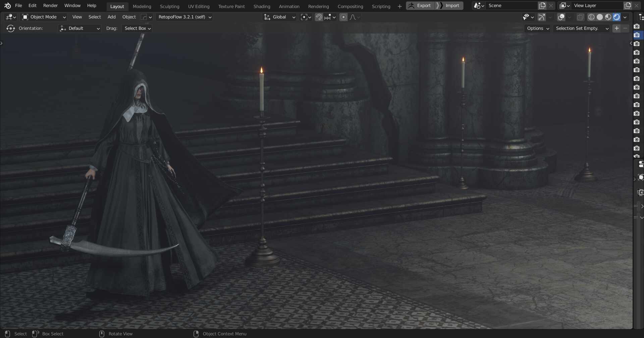644x338 pixels.
Task: Open the File menu
Action: [18, 6]
